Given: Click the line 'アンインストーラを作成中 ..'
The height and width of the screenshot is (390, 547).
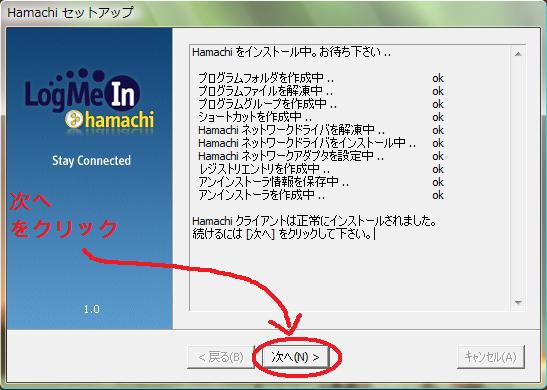Looking at the screenshot, I should point(262,195).
